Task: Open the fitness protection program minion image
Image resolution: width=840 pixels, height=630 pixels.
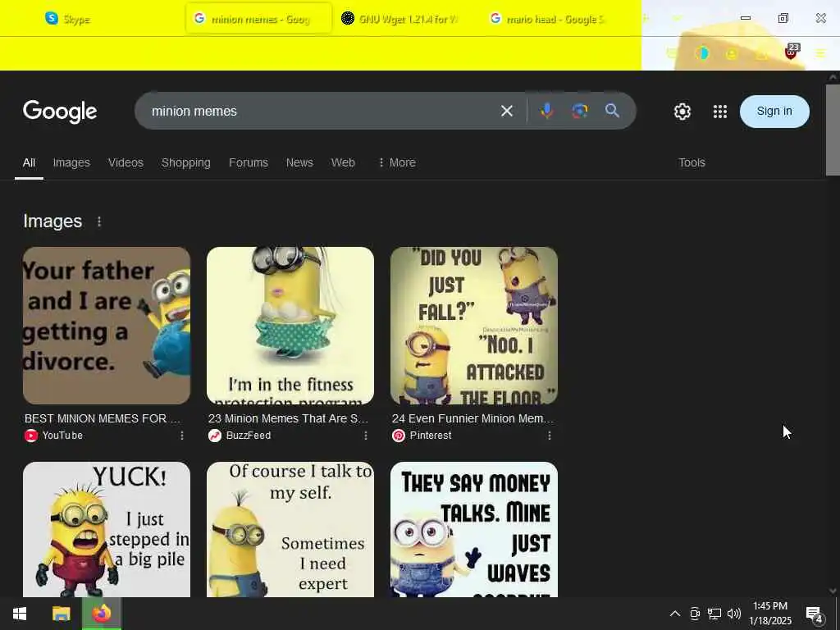Action: coord(290,325)
